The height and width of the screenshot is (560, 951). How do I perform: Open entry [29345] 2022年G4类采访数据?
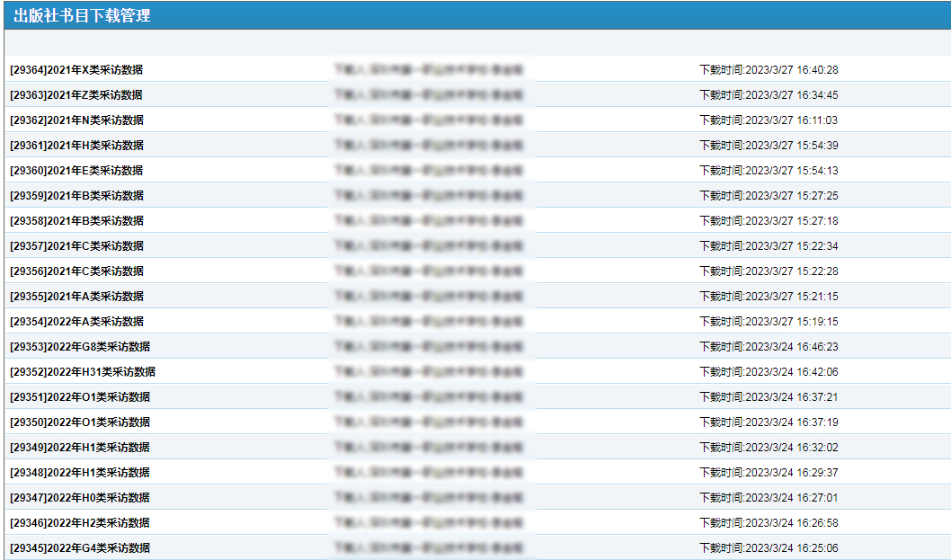(x=80, y=548)
